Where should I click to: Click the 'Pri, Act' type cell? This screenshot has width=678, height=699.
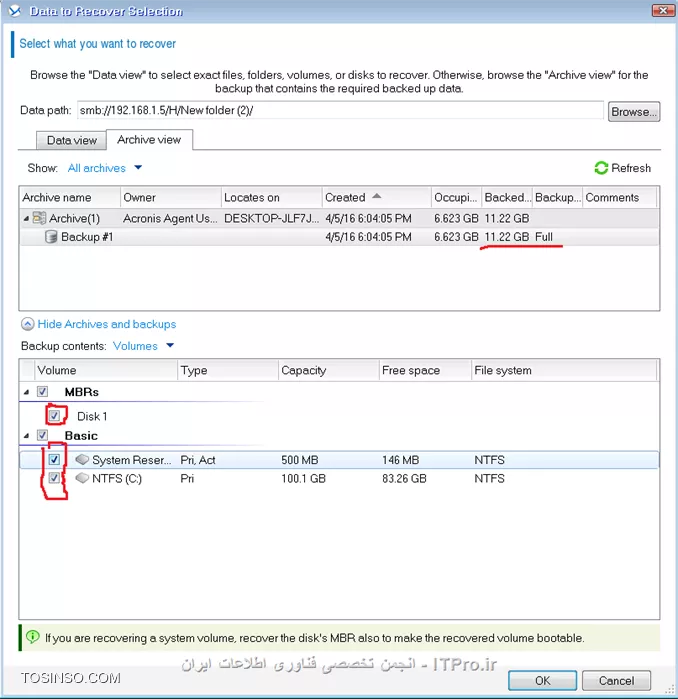tap(197, 460)
